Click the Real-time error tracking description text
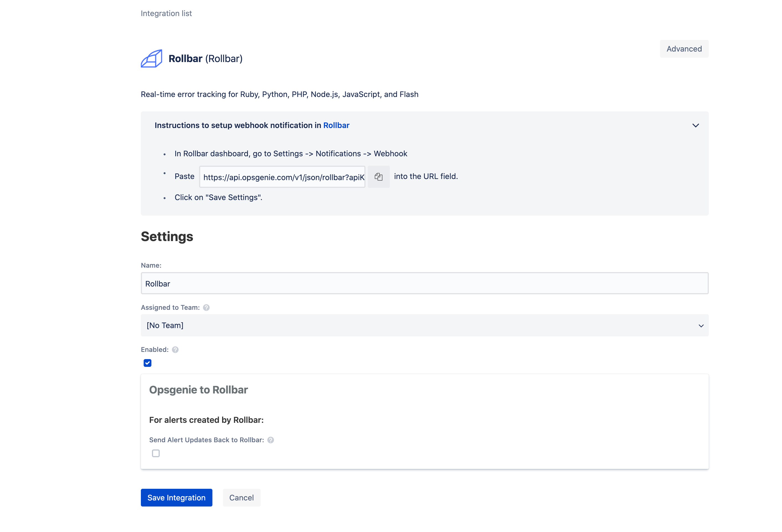 [280, 94]
